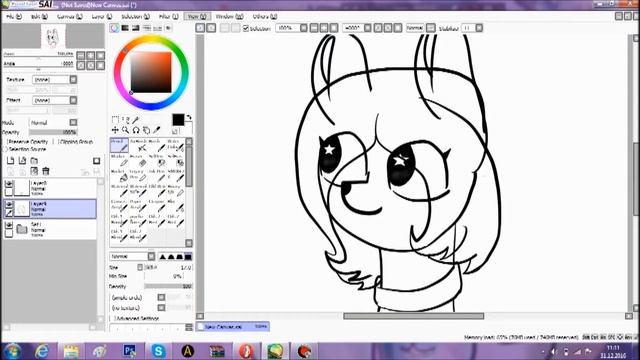The image size is (640, 360).
Task: Select the move tool
Action: [x=115, y=130]
